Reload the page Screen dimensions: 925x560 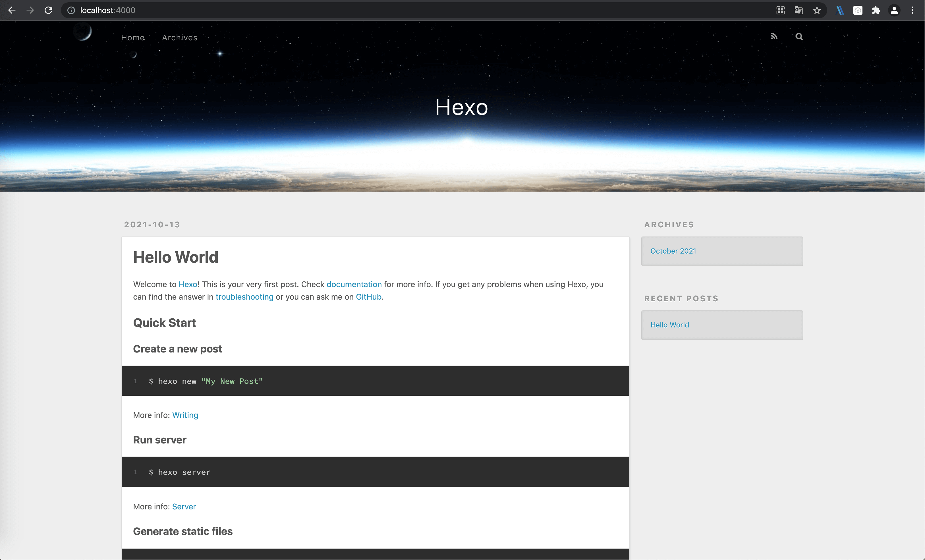tap(48, 10)
